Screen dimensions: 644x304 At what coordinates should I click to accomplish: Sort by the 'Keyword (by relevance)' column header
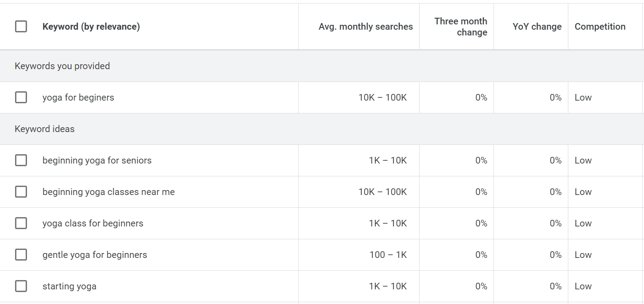pos(91,26)
